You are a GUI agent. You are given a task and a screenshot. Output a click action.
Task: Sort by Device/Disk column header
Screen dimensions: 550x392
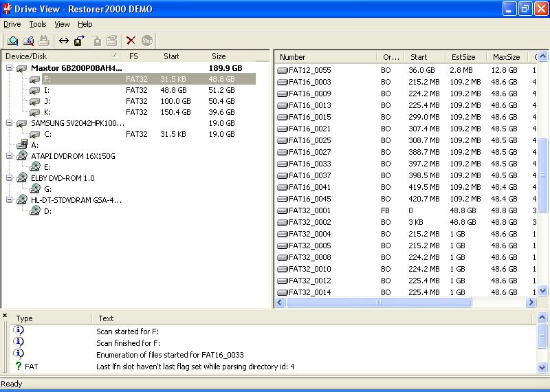(x=63, y=56)
